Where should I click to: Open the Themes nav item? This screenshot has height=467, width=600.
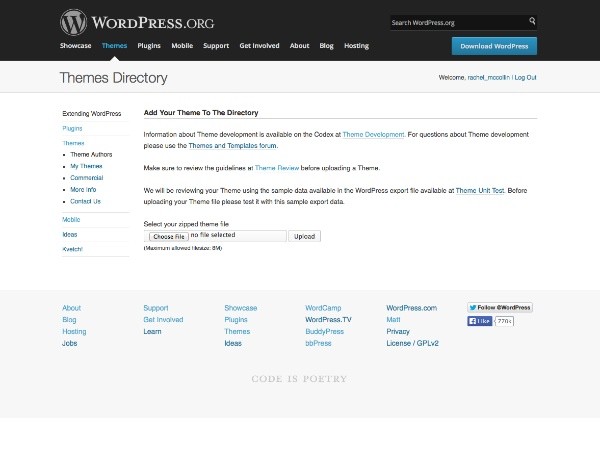coord(114,46)
